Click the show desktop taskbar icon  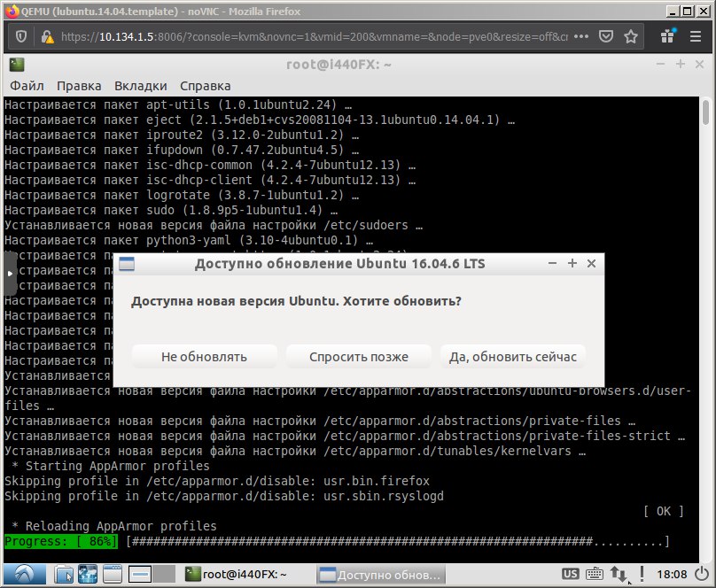(x=113, y=575)
